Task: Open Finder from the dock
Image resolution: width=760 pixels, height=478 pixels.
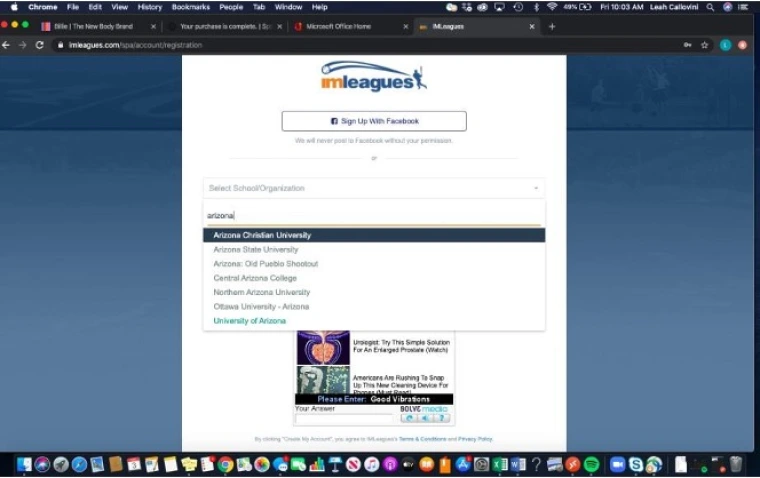Action: [x=23, y=464]
